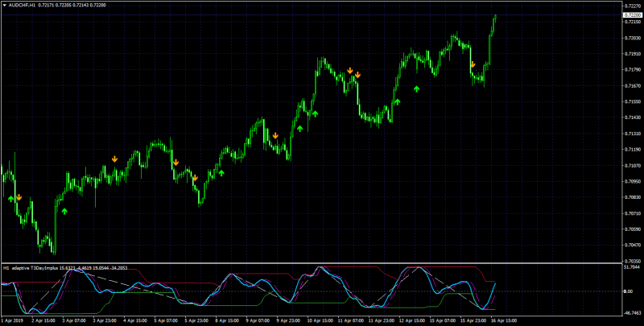Click the 12 Apr 15:00 time label
This screenshot has height=326, width=644.
coord(411,320)
